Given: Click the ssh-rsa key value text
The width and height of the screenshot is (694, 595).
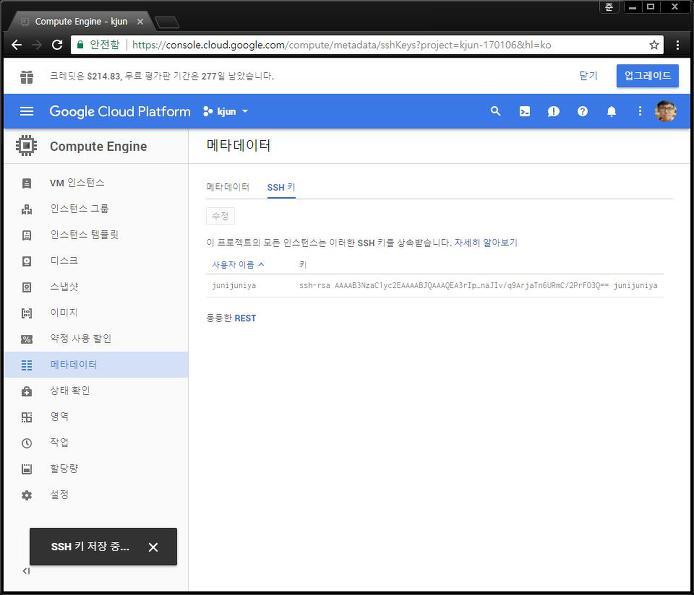Looking at the screenshot, I should (478, 286).
